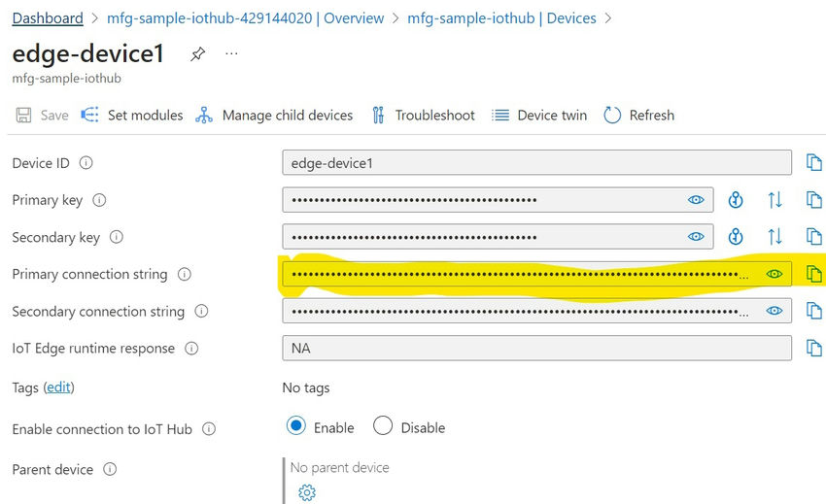Regenerate the primary key
The image size is (826, 504).
click(x=736, y=200)
